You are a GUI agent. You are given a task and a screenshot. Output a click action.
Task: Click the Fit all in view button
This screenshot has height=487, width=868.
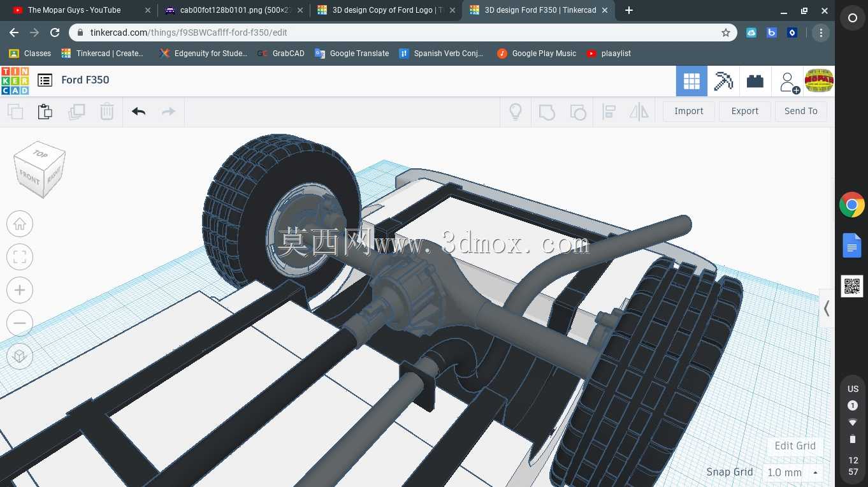click(x=20, y=257)
